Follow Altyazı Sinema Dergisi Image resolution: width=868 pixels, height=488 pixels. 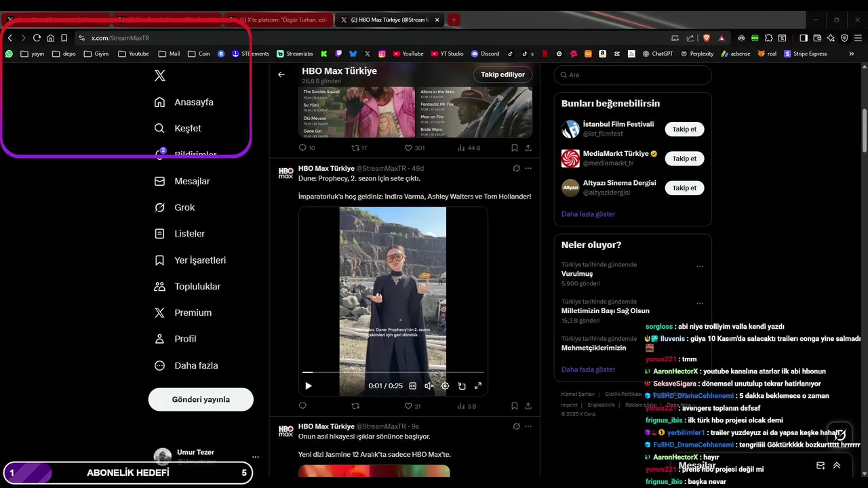coord(684,188)
